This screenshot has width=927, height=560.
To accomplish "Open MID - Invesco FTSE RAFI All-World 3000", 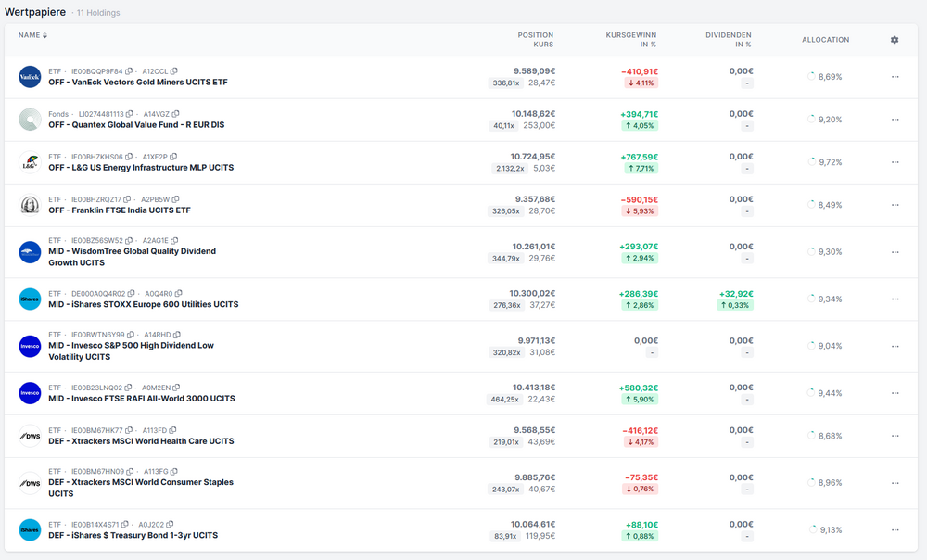I will pos(141,399).
